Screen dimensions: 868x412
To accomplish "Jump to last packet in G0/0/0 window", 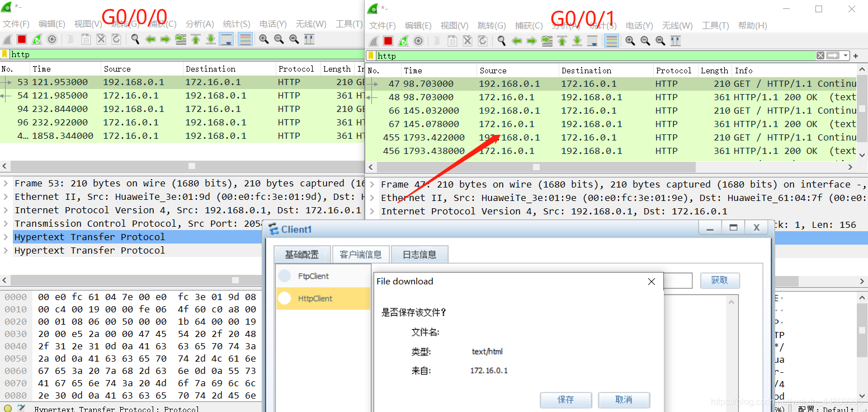I will 211,39.
